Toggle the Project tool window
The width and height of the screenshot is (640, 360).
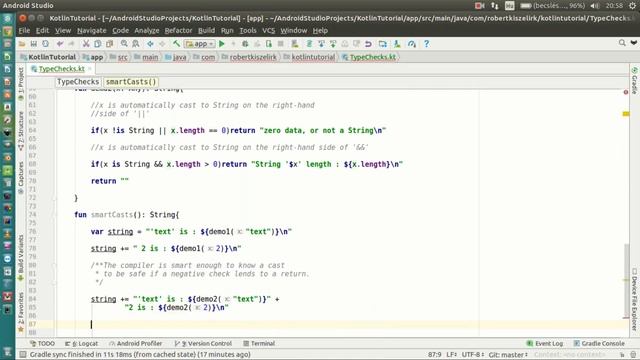21,84
